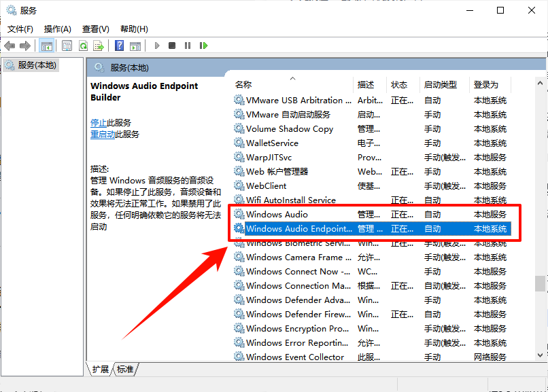Select the Windows Audio service row

[x=277, y=214]
